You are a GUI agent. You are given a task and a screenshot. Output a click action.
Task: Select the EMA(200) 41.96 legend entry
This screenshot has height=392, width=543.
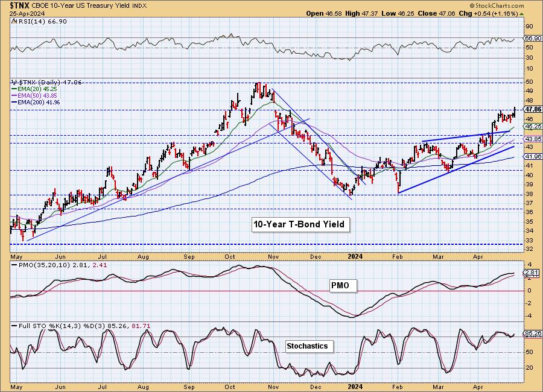tap(36, 102)
